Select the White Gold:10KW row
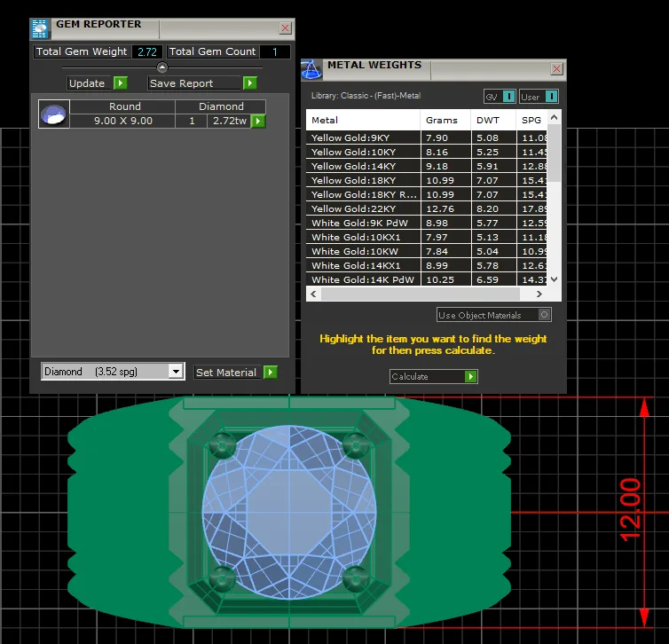669x644 pixels. tap(427, 251)
